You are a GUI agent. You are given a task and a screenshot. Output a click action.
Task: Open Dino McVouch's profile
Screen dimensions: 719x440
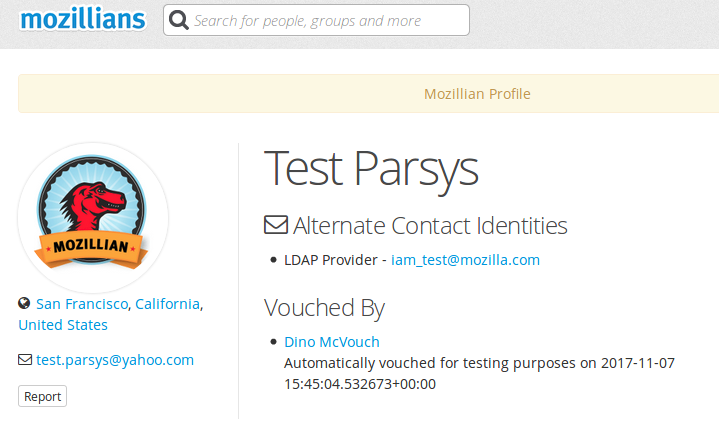[x=332, y=342]
